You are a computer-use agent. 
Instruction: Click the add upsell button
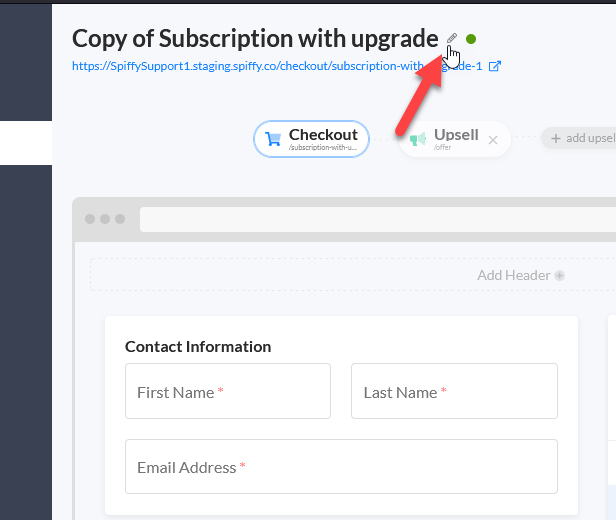[x=578, y=138]
